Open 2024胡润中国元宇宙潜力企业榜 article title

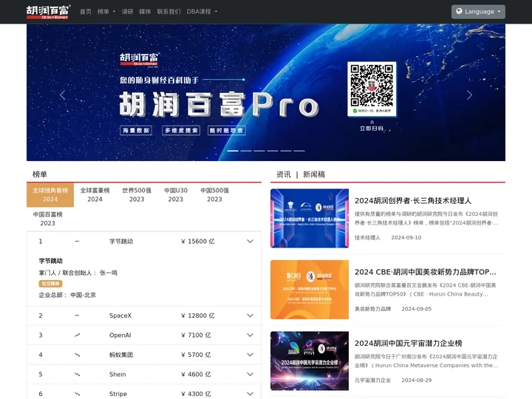[x=408, y=344]
